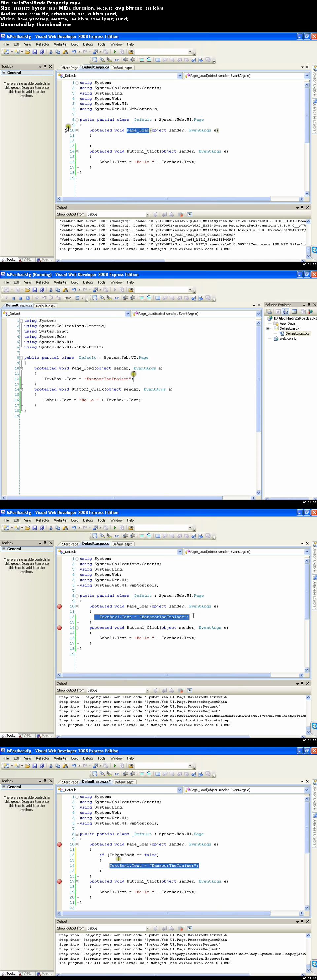
Task: Stop debugging in the Running window toolbar
Action: tap(20, 298)
